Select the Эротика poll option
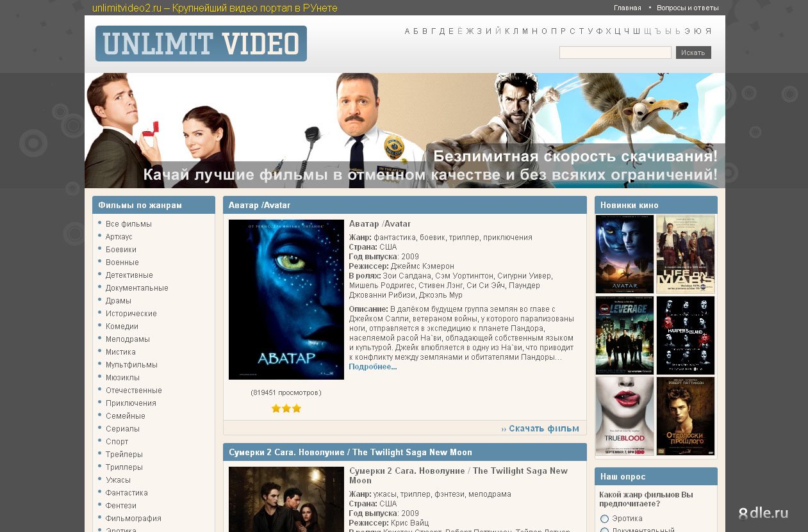 [x=604, y=519]
